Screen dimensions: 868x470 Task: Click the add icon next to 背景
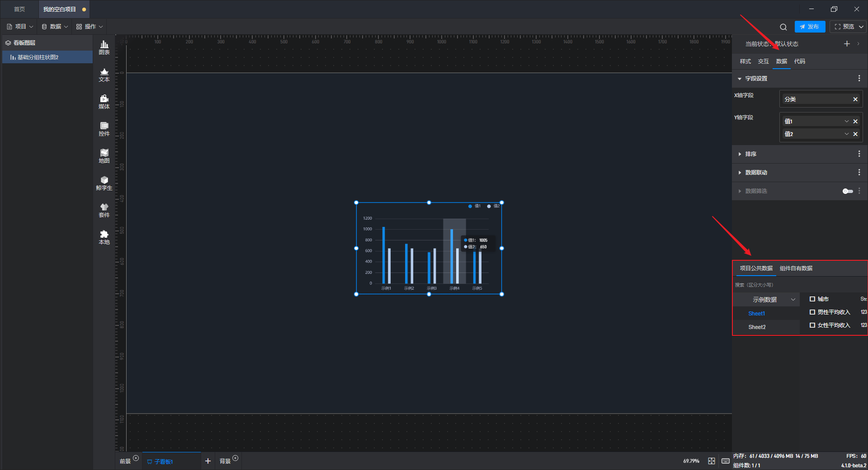click(x=235, y=458)
